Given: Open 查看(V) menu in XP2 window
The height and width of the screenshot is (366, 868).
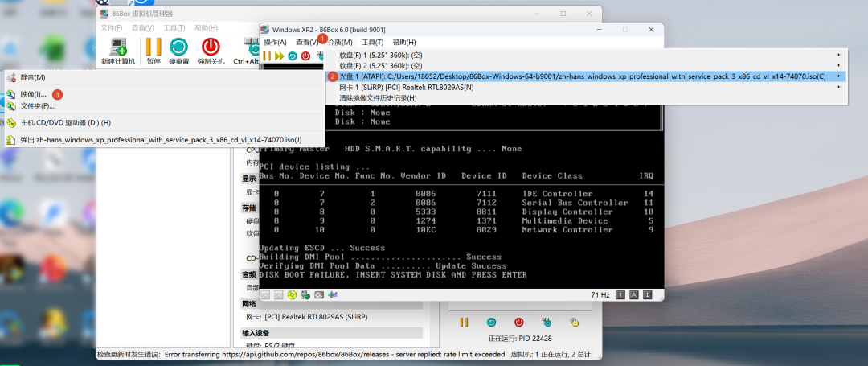Looking at the screenshot, I should (x=307, y=42).
